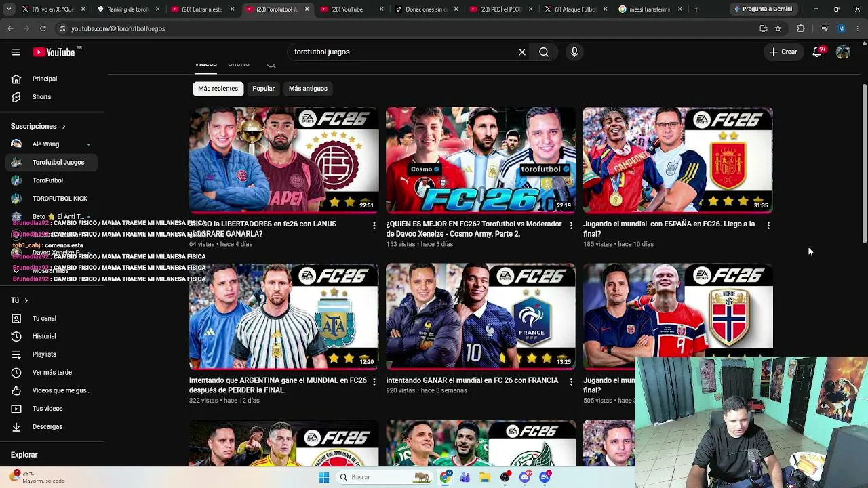
Task: Open the YouTube guide hamburger menu
Action: 16,52
